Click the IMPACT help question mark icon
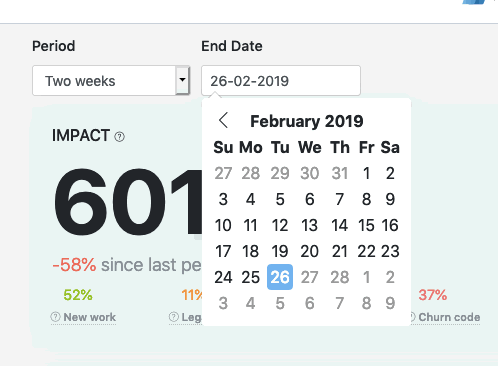This screenshot has height=366, width=498. click(x=119, y=137)
